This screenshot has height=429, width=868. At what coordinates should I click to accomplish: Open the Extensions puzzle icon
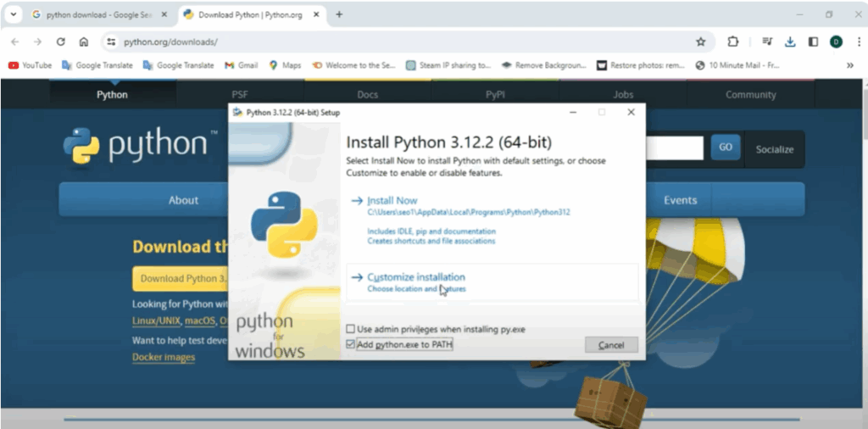click(x=733, y=42)
